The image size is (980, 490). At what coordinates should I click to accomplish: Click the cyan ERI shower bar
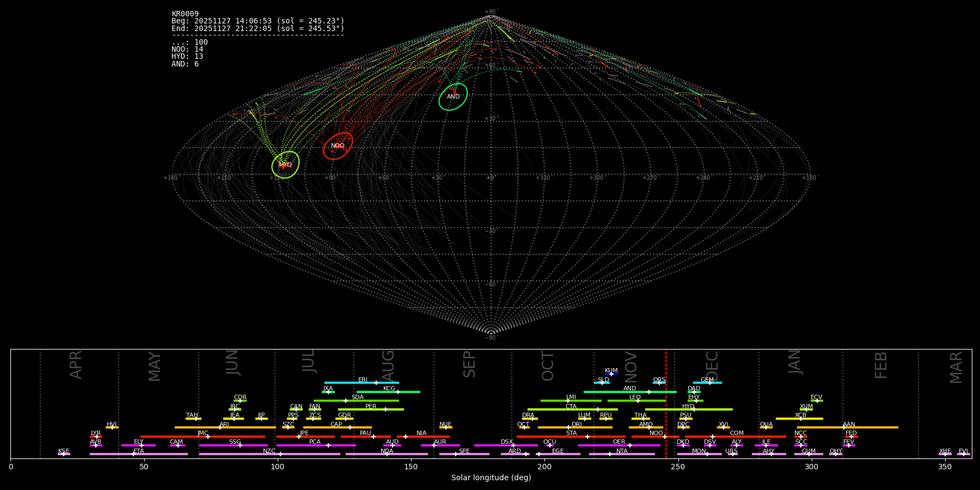pyautogui.click(x=362, y=383)
